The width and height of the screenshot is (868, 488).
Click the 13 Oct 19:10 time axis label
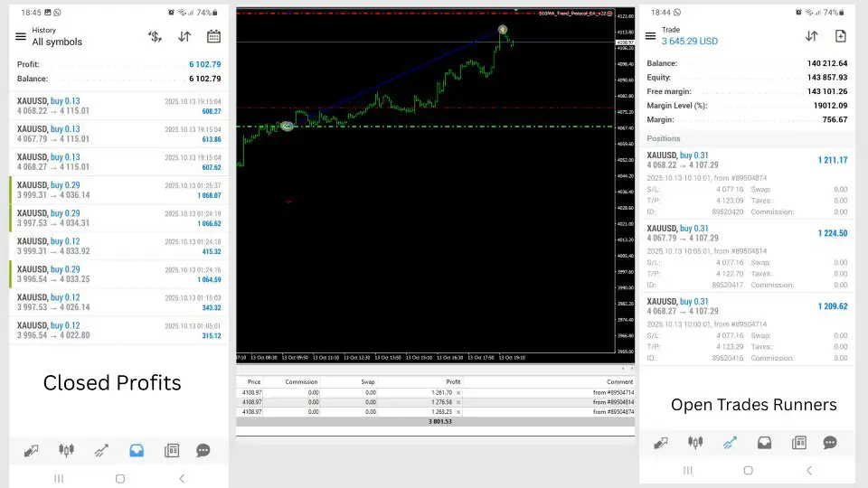point(512,358)
